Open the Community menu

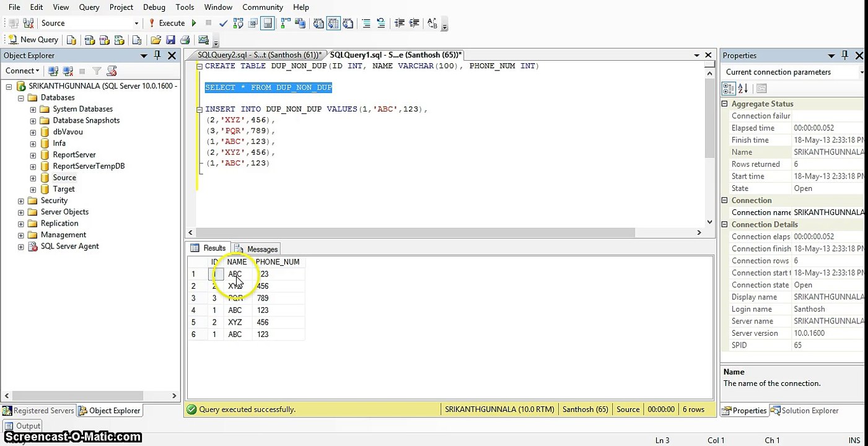(263, 7)
